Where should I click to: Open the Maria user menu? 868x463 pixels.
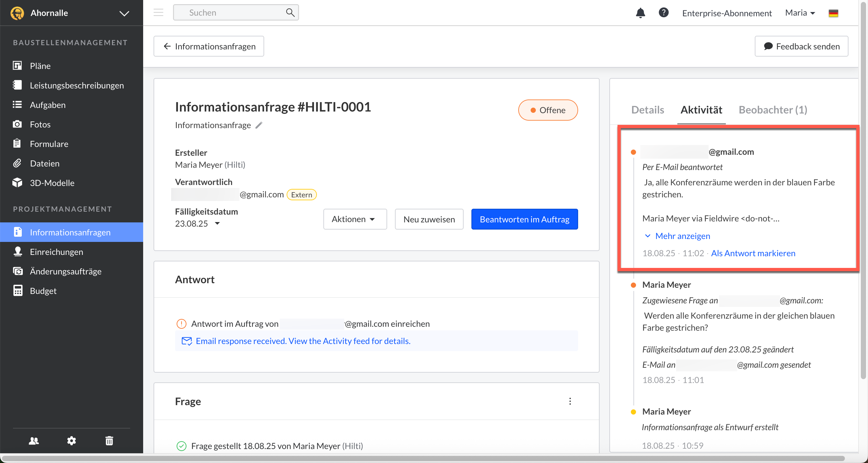point(800,13)
